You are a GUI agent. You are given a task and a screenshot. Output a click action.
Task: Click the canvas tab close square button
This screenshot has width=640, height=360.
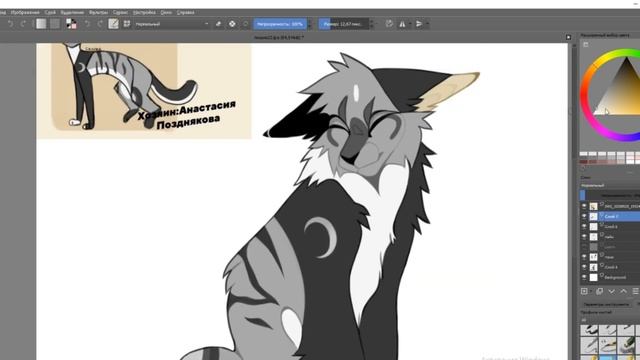pyautogui.click(x=569, y=37)
